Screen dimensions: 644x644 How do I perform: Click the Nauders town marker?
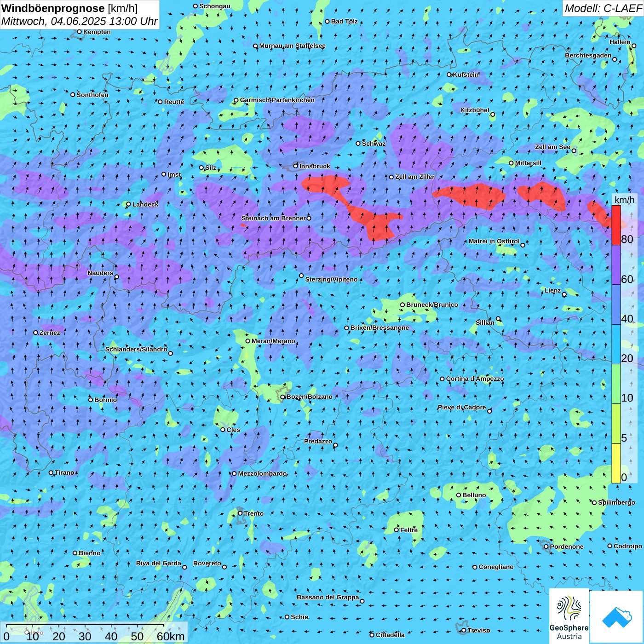[117, 277]
